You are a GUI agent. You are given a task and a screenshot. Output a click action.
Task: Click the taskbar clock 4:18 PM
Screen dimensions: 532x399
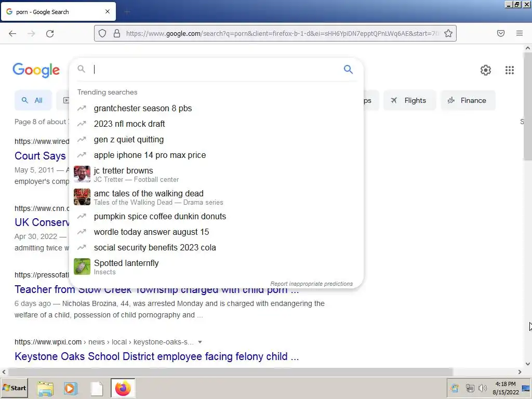click(505, 384)
